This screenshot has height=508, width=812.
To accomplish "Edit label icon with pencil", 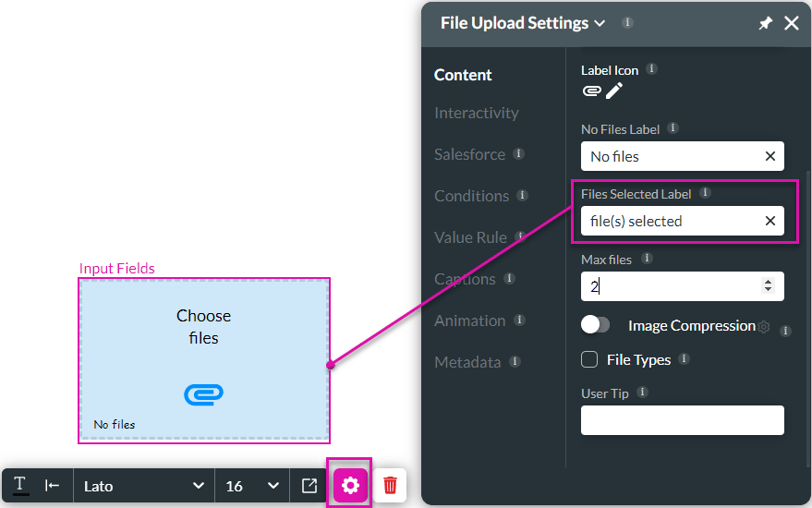I will (x=614, y=91).
